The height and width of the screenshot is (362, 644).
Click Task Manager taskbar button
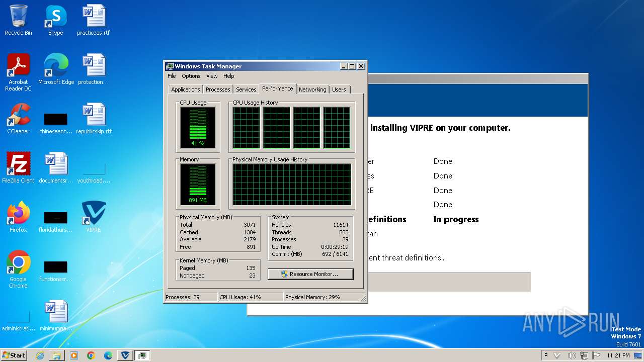[x=142, y=355]
